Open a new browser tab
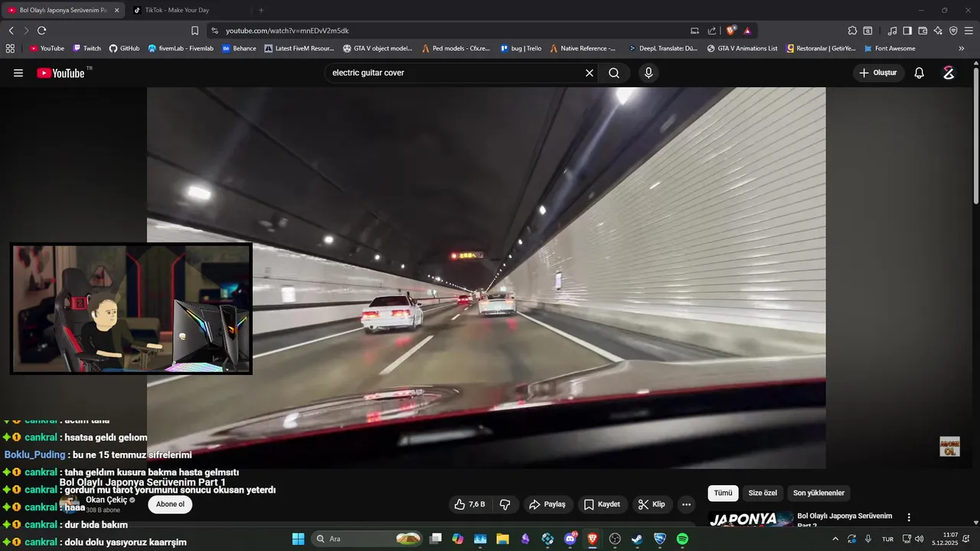The image size is (980, 551). pyautogui.click(x=261, y=10)
